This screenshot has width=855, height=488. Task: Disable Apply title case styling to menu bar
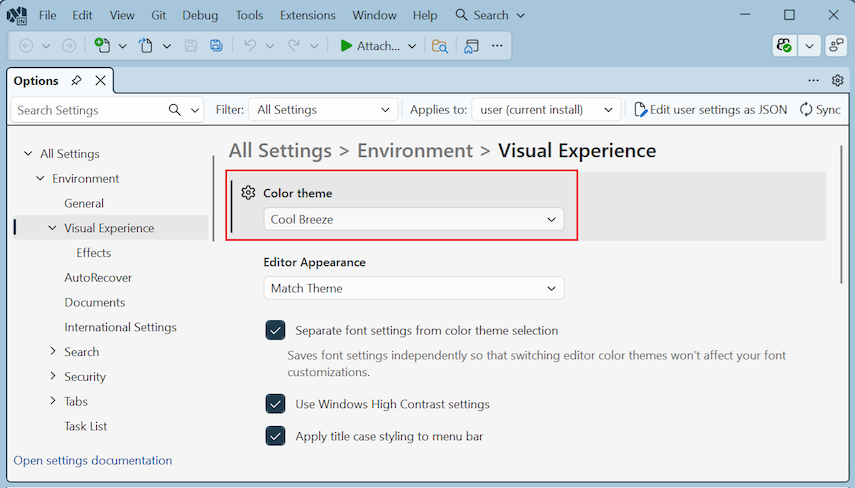pyautogui.click(x=275, y=436)
